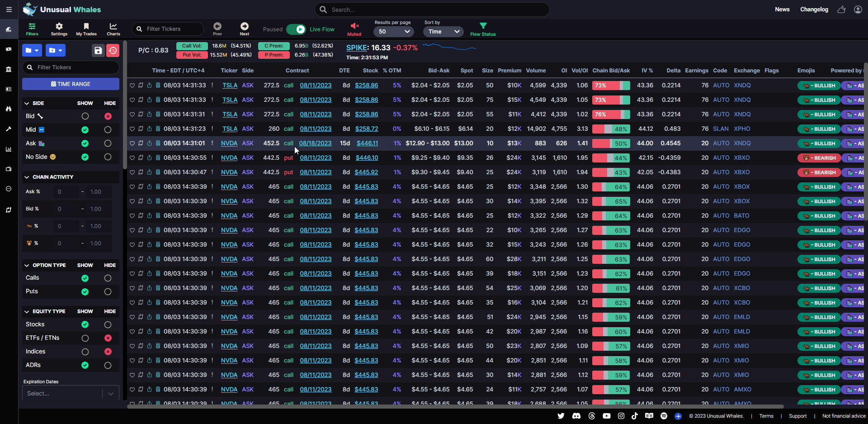Click the $446.10 stock price link
The height and width of the screenshot is (424, 868).
pyautogui.click(x=367, y=158)
